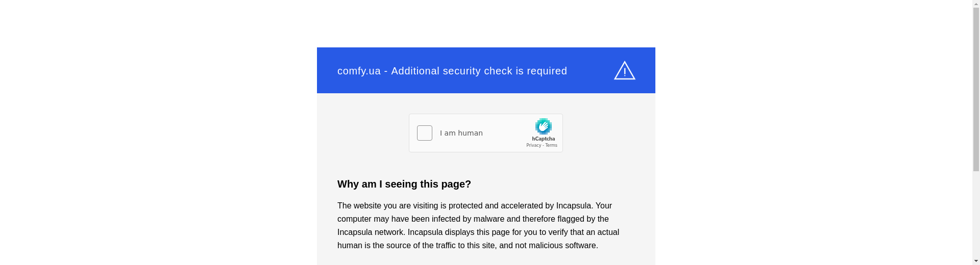Click the word "accelerated" in the paragraph

tap(522, 206)
